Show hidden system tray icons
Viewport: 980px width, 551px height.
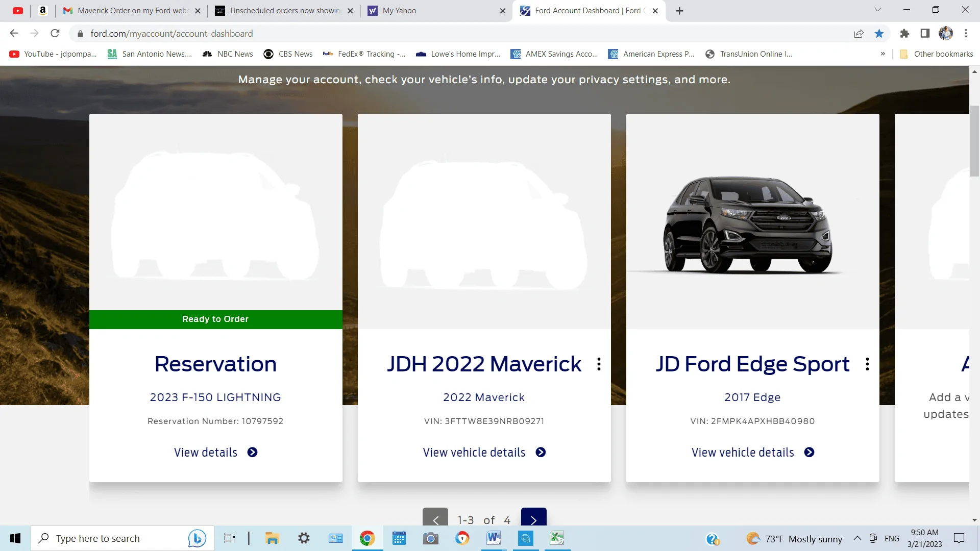[857, 539]
